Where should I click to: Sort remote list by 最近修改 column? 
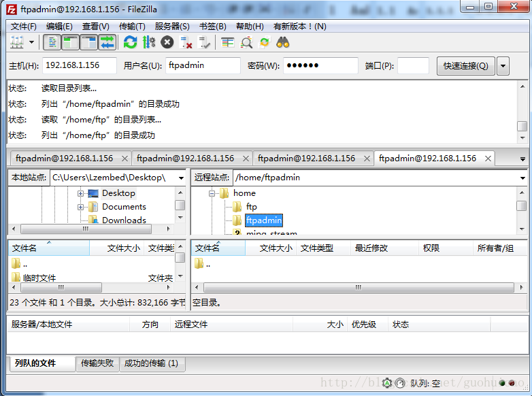click(x=384, y=248)
